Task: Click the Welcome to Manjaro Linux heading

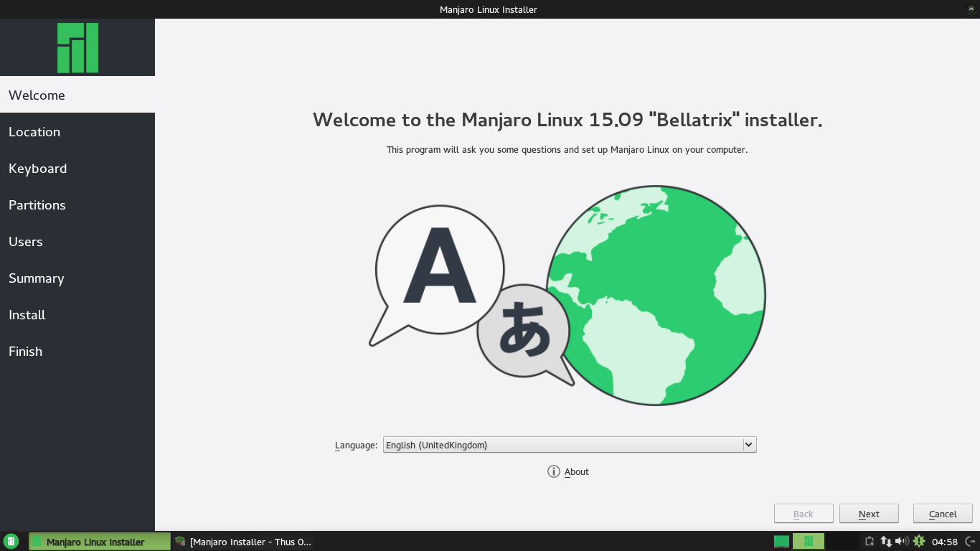Action: click(x=567, y=120)
